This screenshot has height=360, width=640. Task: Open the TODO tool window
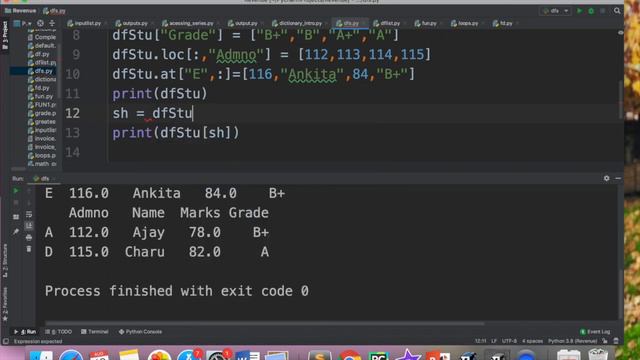(59, 332)
